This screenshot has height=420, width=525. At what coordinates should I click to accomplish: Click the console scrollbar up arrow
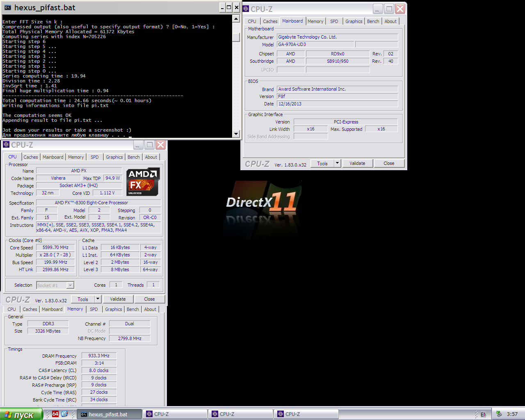(236, 18)
